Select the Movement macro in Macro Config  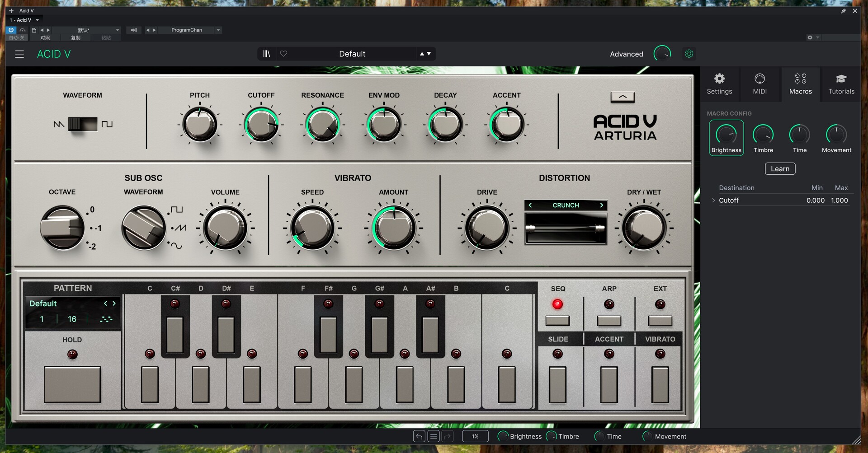coord(836,138)
